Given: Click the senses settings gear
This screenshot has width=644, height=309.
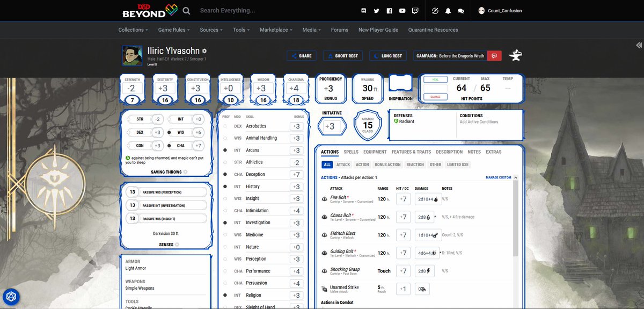Looking at the screenshot, I should click(x=177, y=245).
